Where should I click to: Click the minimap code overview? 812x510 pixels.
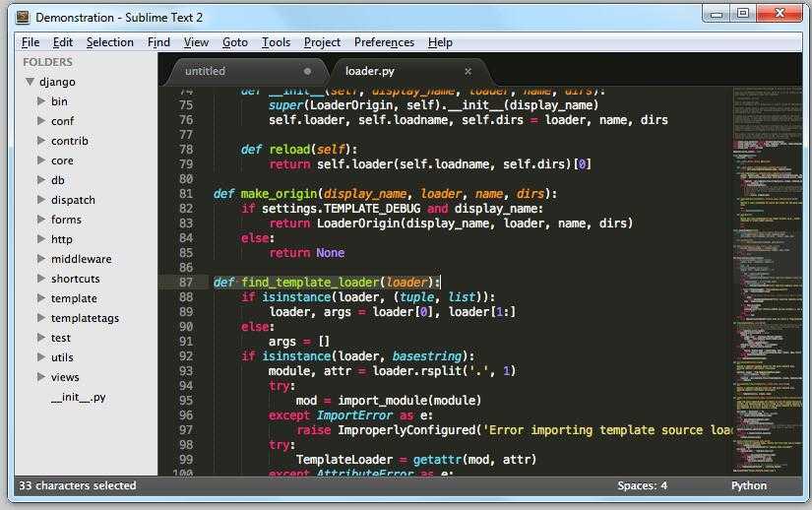pyautogui.click(x=768, y=280)
